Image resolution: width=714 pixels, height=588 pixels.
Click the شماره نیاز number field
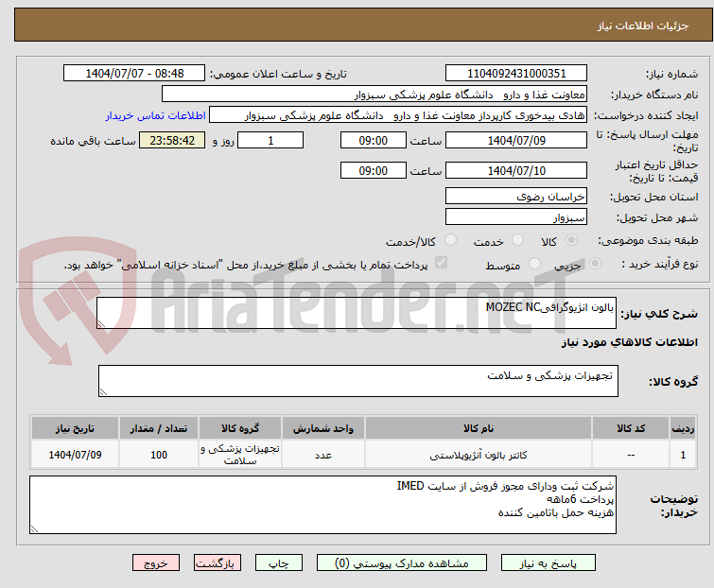[516, 74]
